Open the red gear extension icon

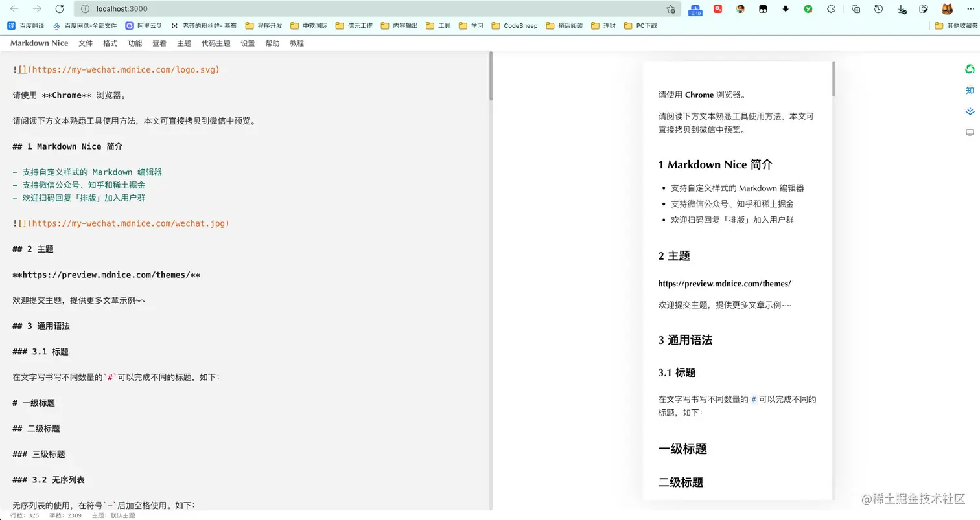718,9
